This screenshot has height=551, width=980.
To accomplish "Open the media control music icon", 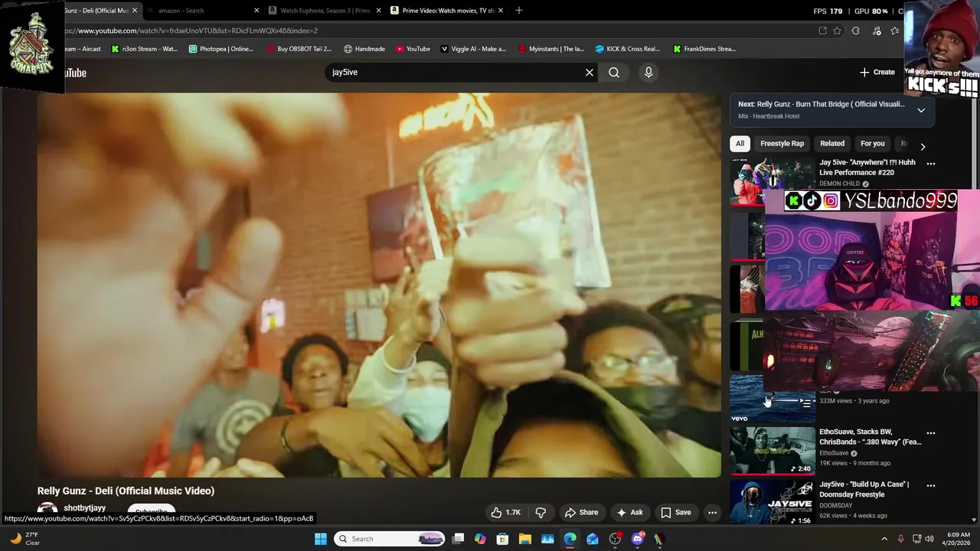I will 877,31.
